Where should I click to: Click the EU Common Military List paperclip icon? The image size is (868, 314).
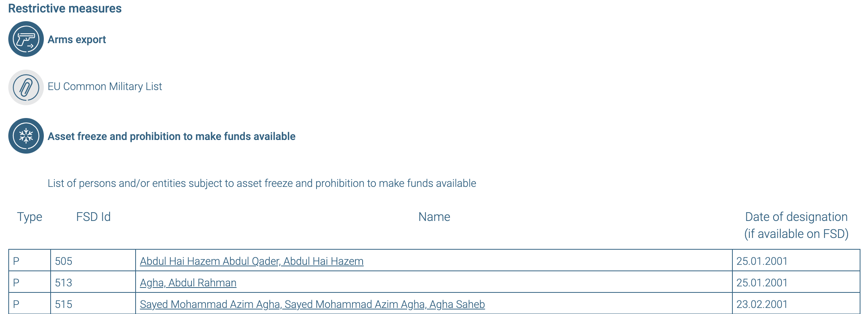(26, 87)
